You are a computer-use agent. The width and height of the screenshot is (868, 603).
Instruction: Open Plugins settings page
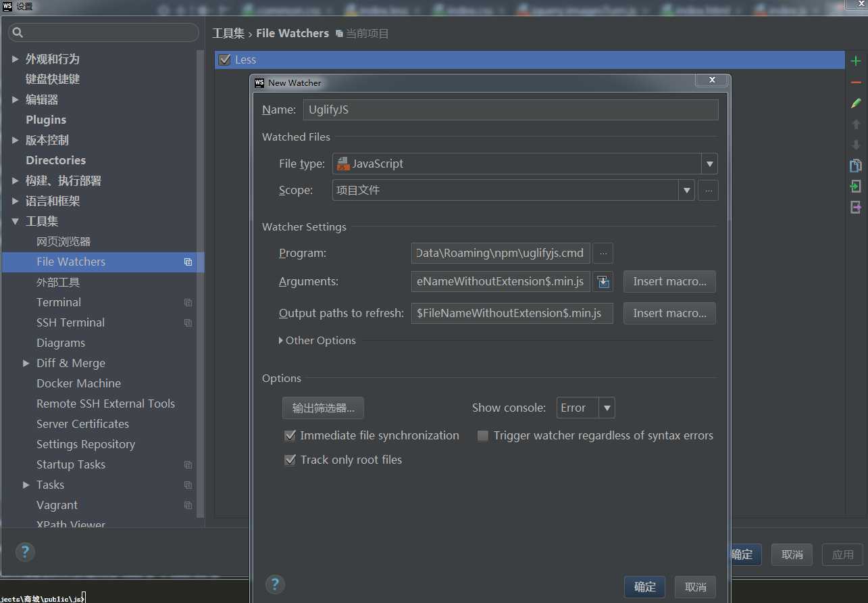tap(46, 120)
